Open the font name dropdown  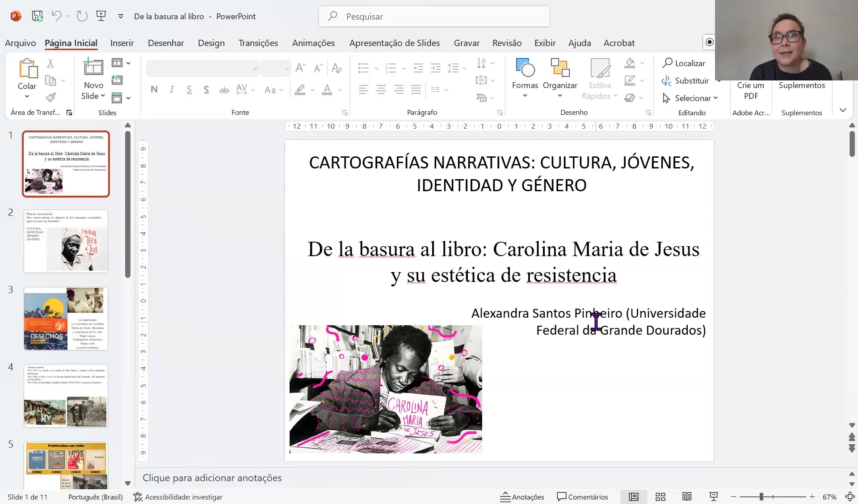coord(254,68)
